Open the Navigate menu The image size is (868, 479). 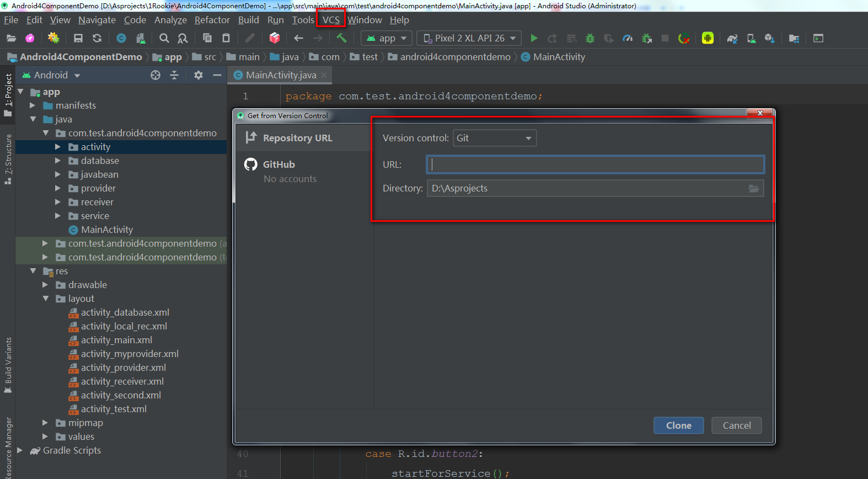tap(97, 20)
